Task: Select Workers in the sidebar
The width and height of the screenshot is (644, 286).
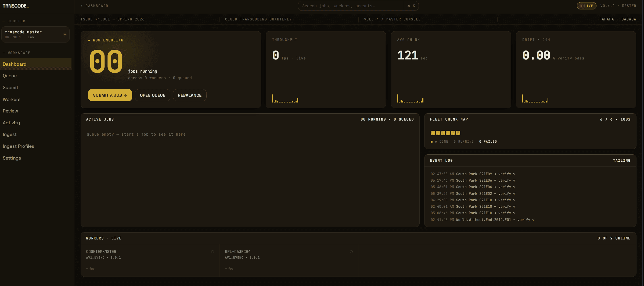Action: click(36, 99)
